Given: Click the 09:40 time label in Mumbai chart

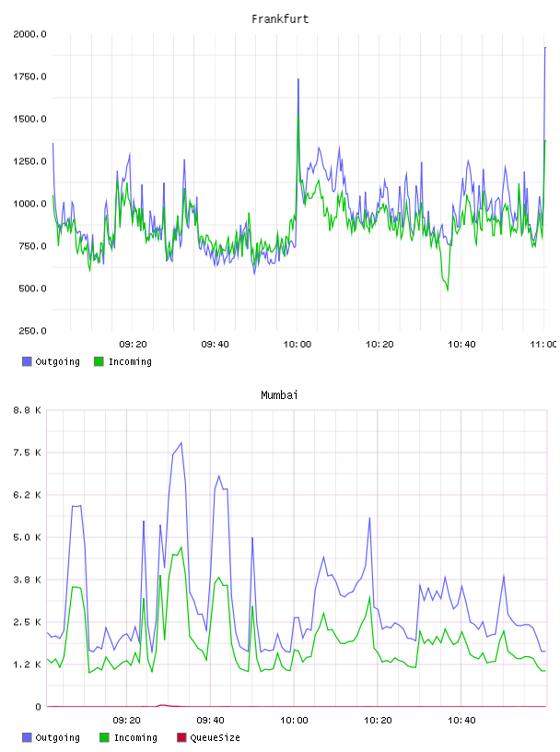Looking at the screenshot, I should tap(210, 721).
